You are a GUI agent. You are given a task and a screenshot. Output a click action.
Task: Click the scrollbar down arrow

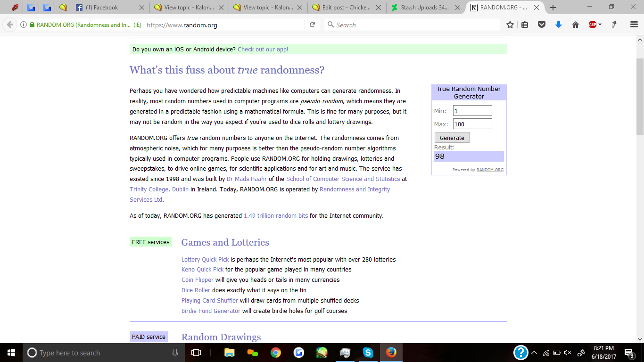pos(640,338)
